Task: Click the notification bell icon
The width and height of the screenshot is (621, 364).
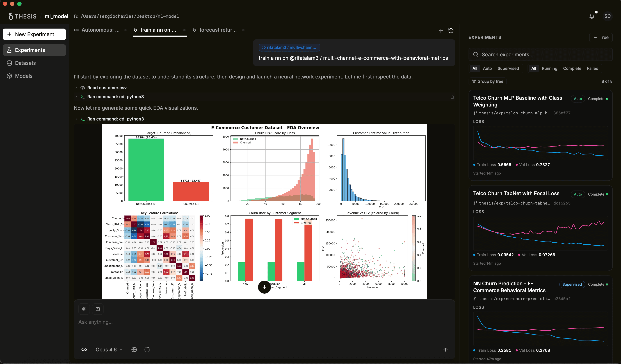Action: point(592,16)
